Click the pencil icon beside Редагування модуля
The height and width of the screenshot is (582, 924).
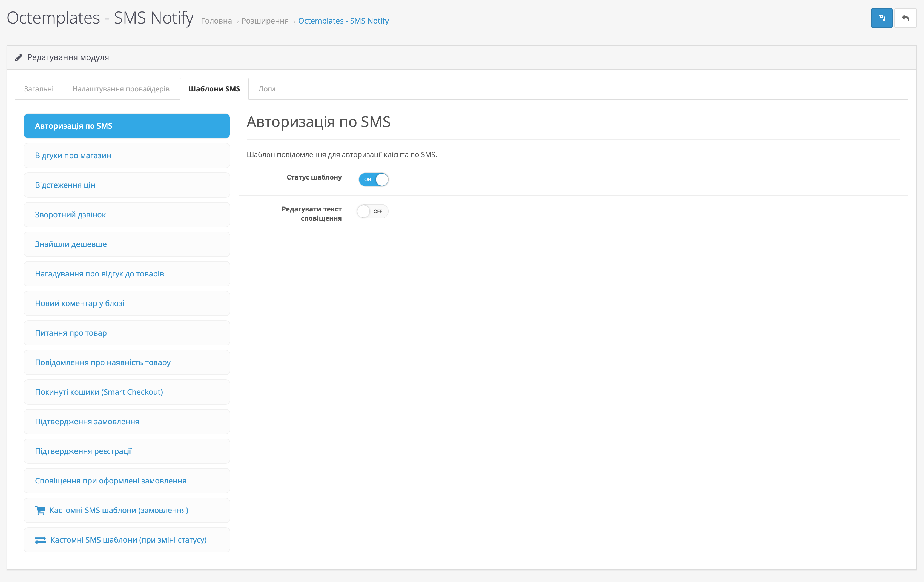(18, 57)
